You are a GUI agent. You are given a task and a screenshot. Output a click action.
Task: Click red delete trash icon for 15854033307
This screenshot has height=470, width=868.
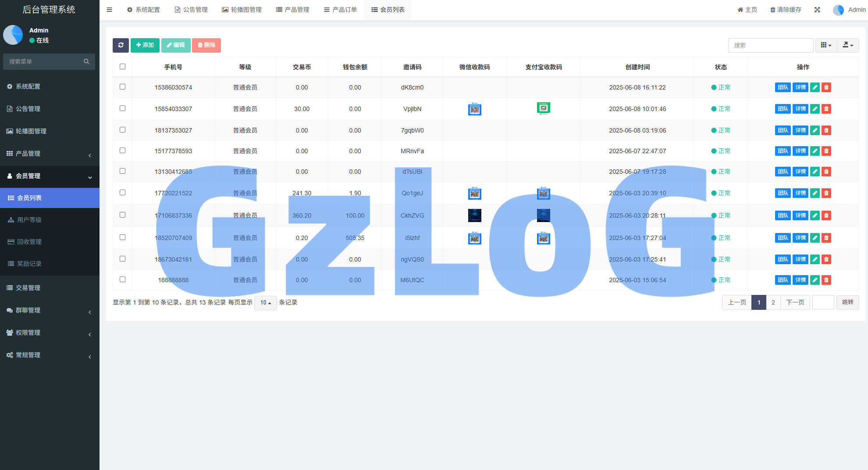tap(826, 109)
